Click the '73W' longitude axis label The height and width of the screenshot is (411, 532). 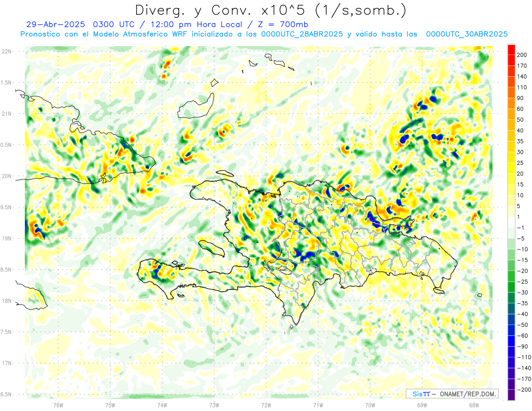[214, 404]
